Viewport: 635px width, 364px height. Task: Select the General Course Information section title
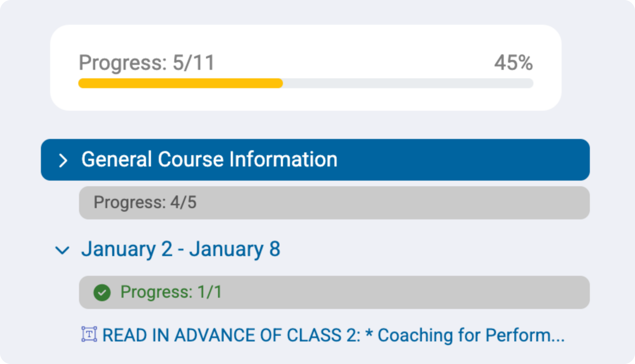(209, 159)
